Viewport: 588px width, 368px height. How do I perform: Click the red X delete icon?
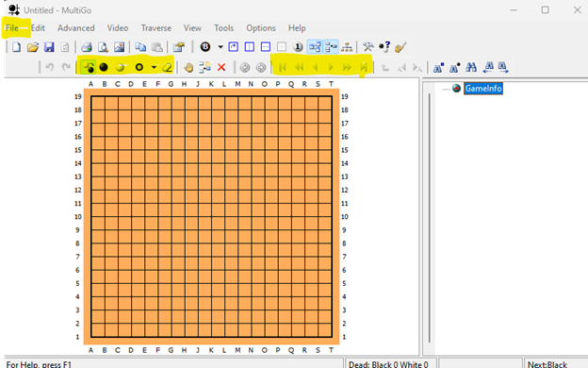click(x=221, y=67)
